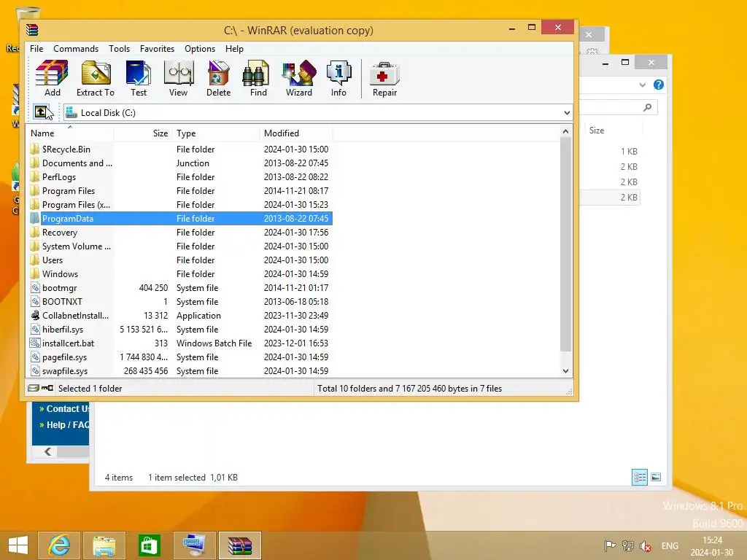Select the hiberfil.sys file

pyautogui.click(x=180, y=329)
